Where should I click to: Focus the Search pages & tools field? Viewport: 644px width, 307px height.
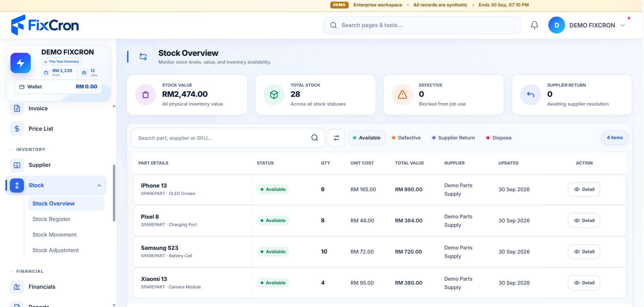[422, 25]
